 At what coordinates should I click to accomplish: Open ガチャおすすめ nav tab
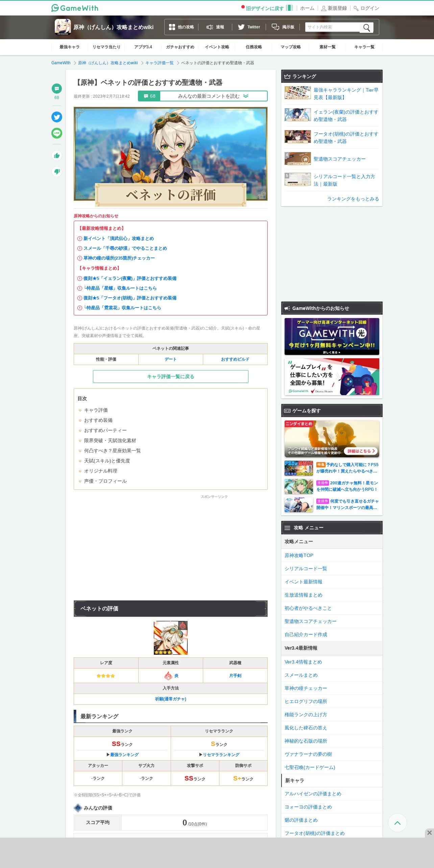point(180,47)
